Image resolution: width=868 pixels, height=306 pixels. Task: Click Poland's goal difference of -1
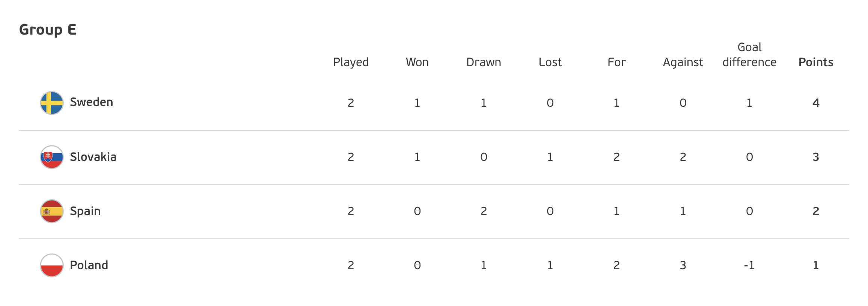tap(749, 265)
